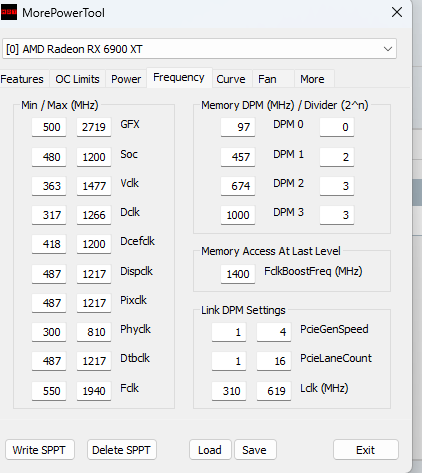
Task: Edit the Dcefclk minimum field 418
Action: pos(49,244)
